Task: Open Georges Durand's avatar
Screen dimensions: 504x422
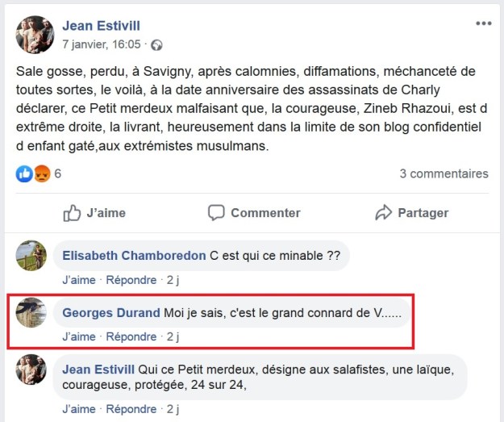Action: click(x=31, y=312)
